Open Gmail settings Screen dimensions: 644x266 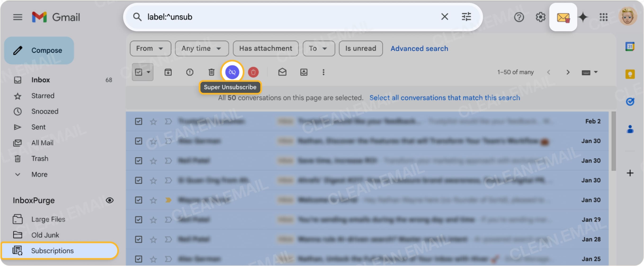pos(540,17)
